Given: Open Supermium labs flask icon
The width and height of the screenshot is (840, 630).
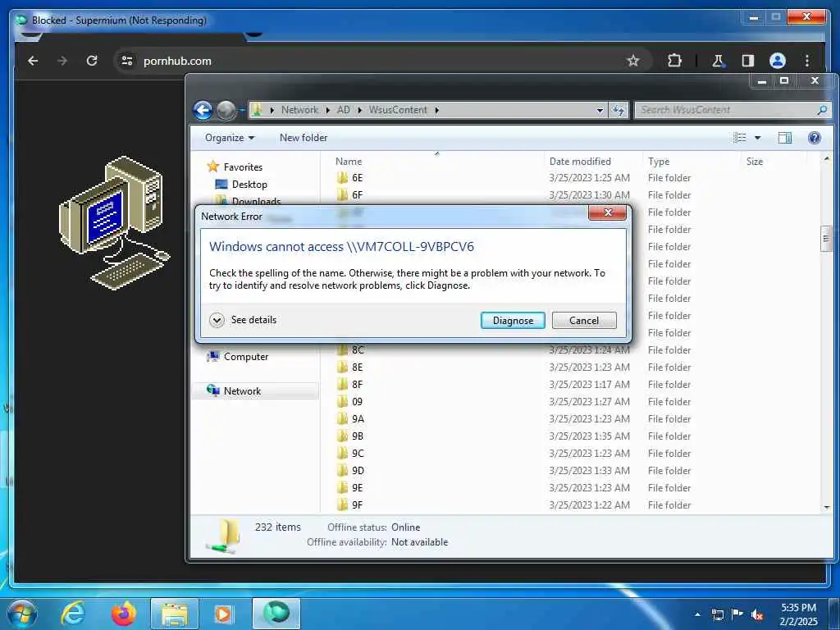Looking at the screenshot, I should [x=718, y=61].
